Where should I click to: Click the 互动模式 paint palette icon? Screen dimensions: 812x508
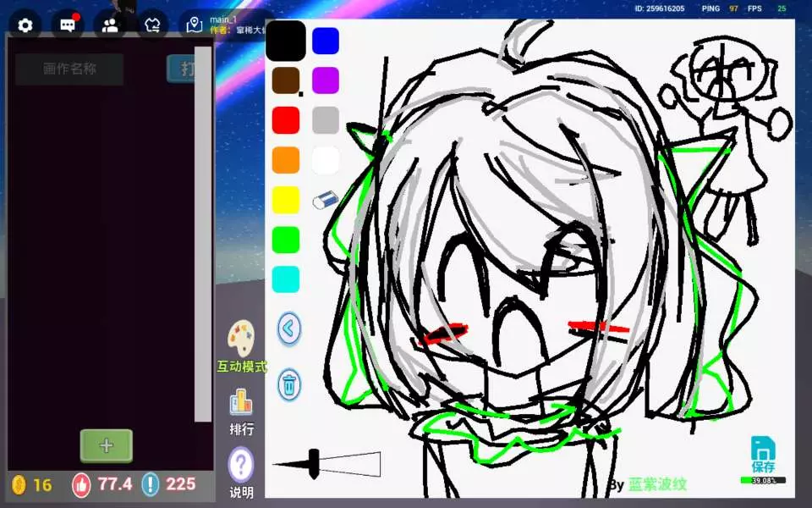click(x=241, y=339)
